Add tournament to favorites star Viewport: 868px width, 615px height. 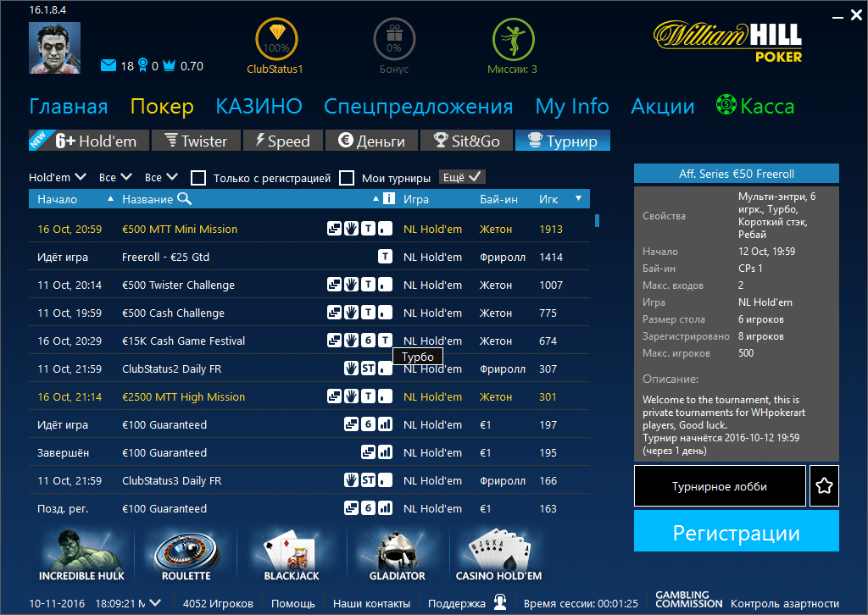click(x=824, y=486)
